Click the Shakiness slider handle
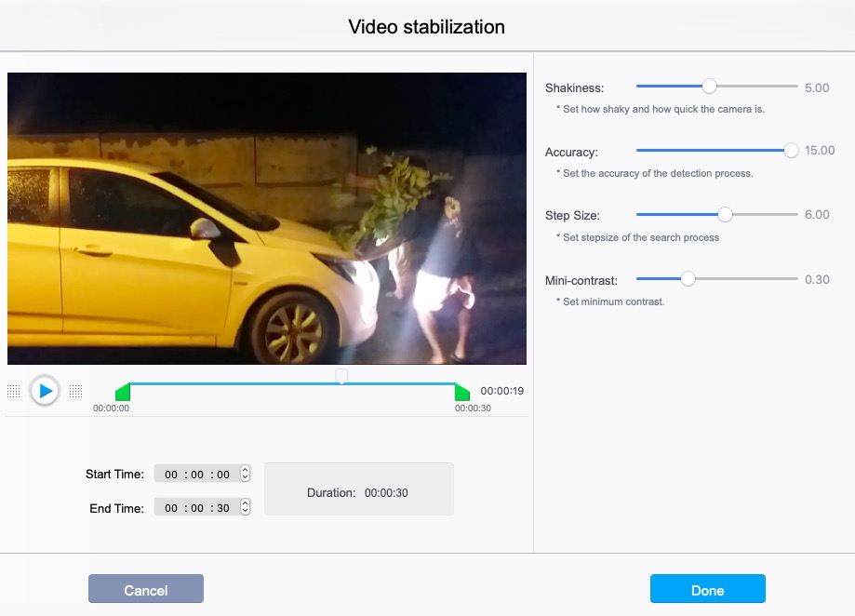Viewport: 855px width, 616px height. click(x=709, y=87)
